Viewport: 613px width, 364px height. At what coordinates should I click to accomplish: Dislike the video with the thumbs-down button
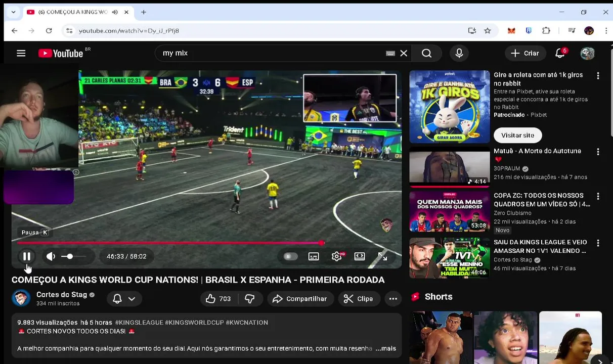click(250, 299)
